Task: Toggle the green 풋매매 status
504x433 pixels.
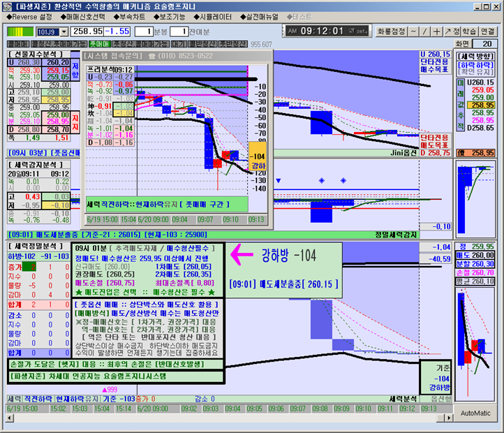Action: (100, 44)
